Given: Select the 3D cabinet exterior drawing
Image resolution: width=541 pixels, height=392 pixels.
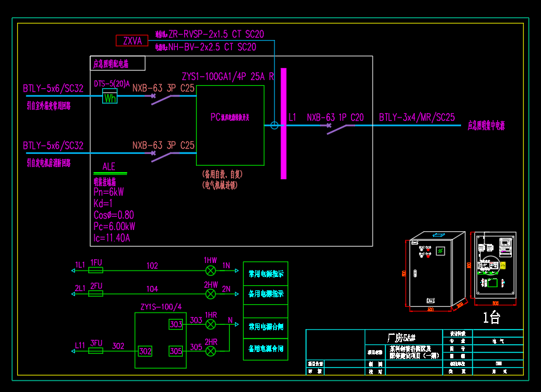Looking at the screenshot, I should pos(436,272).
